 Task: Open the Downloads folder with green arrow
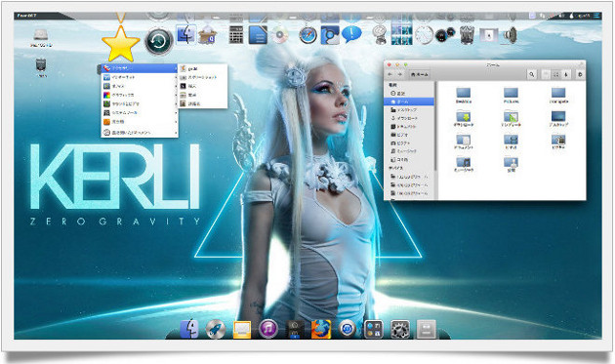[x=464, y=119]
